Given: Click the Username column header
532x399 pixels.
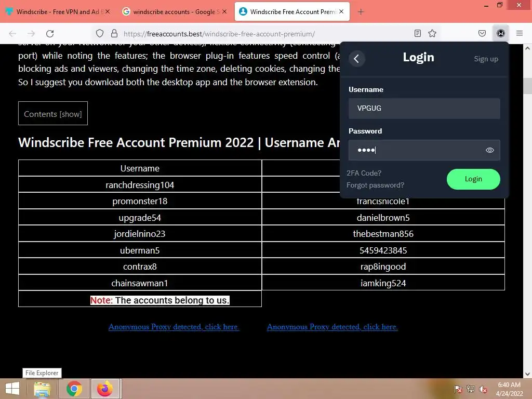Looking at the screenshot, I should click(x=140, y=168).
